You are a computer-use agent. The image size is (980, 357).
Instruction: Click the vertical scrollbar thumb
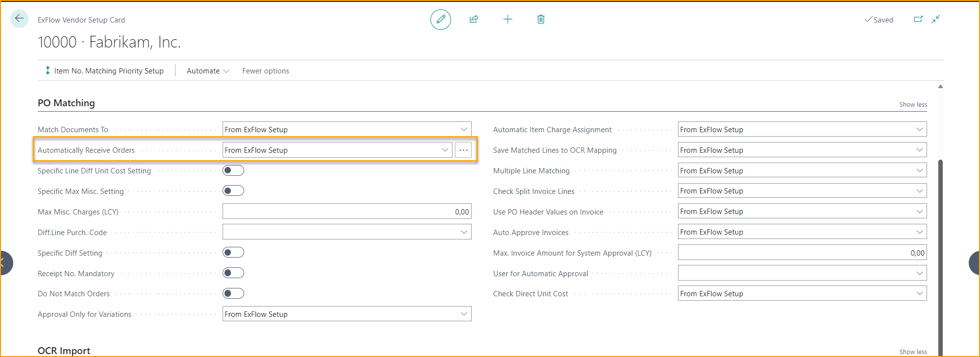pos(940,257)
